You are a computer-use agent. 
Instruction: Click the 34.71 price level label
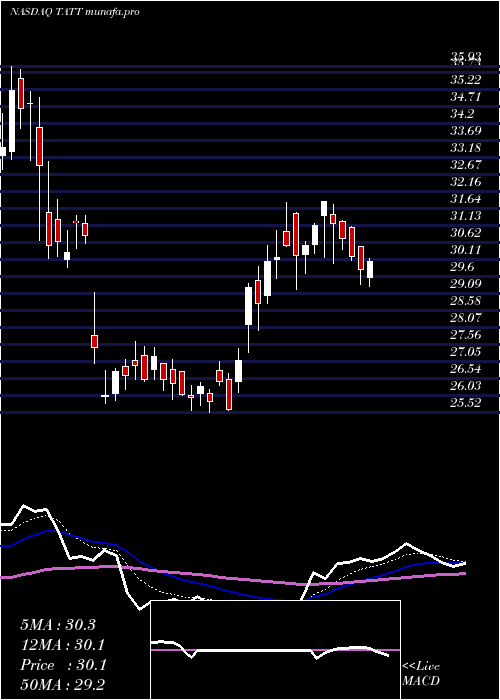(x=466, y=96)
